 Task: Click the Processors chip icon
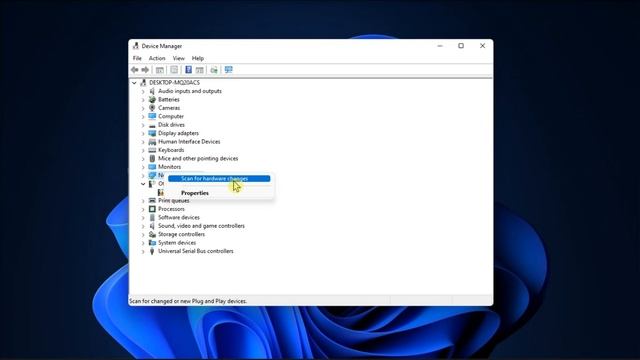(x=152, y=209)
